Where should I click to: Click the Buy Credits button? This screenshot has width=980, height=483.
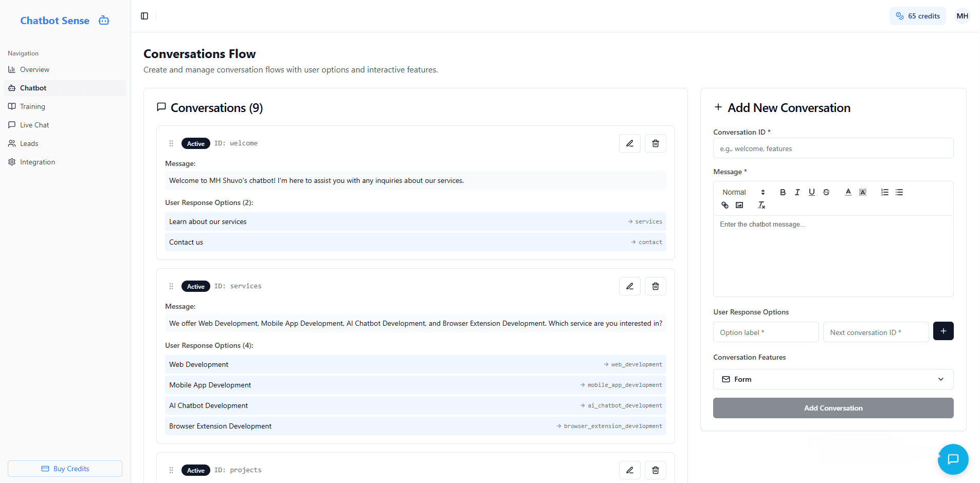65,469
